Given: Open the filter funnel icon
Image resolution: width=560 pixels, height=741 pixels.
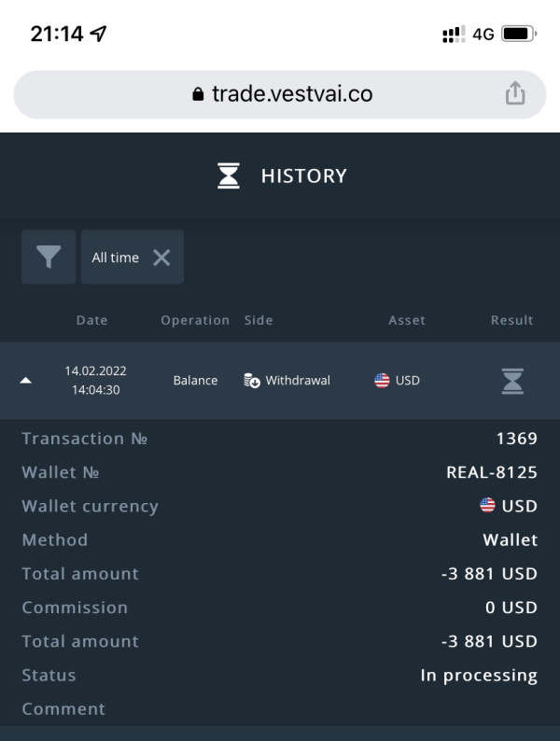Looking at the screenshot, I should [49, 257].
